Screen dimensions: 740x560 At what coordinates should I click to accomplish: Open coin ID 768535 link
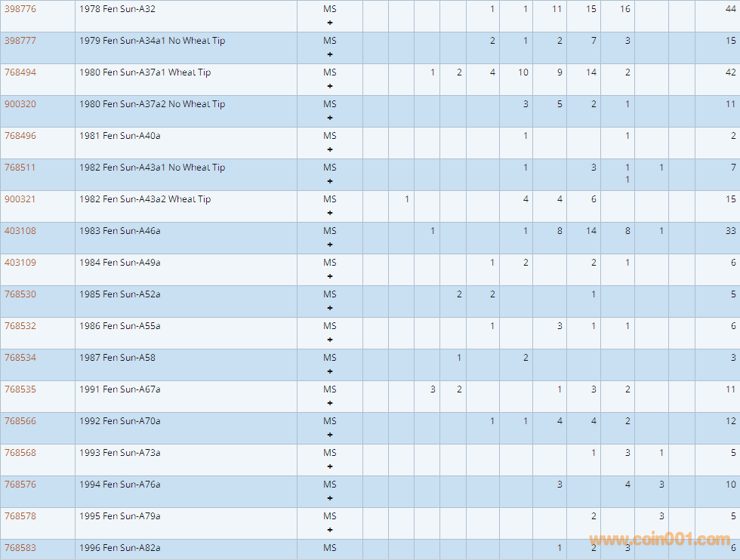(x=20, y=389)
